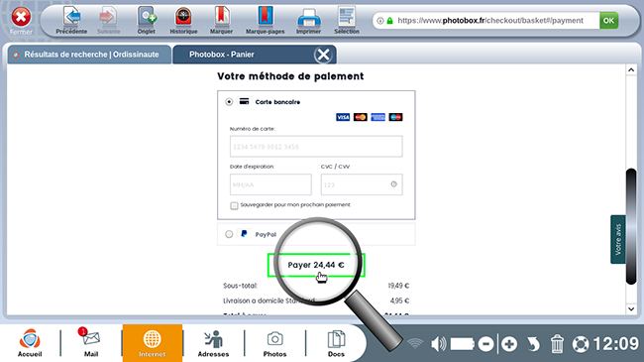Image resolution: width=644 pixels, height=362 pixels.
Task: Click the scrollbar down arrow
Action: pyautogui.click(x=631, y=308)
